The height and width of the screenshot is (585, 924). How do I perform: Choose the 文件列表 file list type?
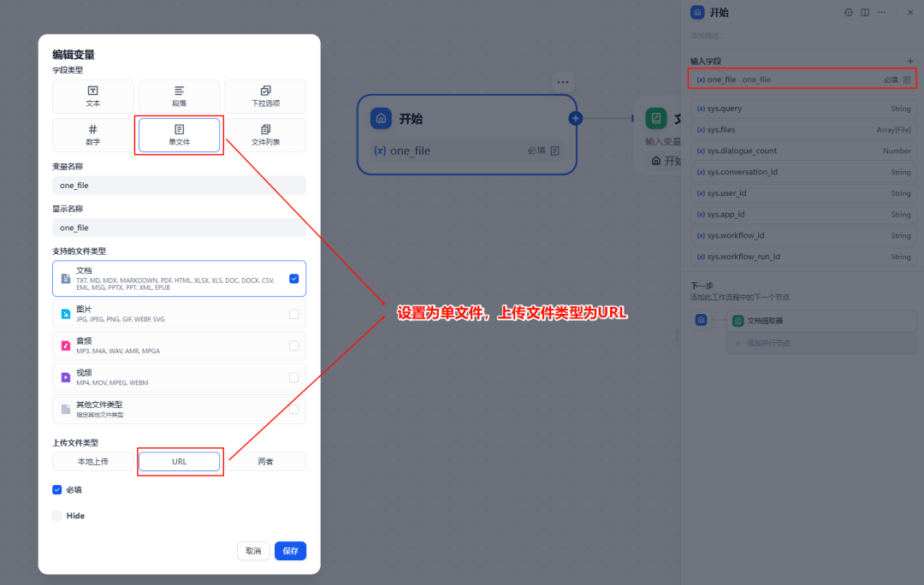(265, 135)
